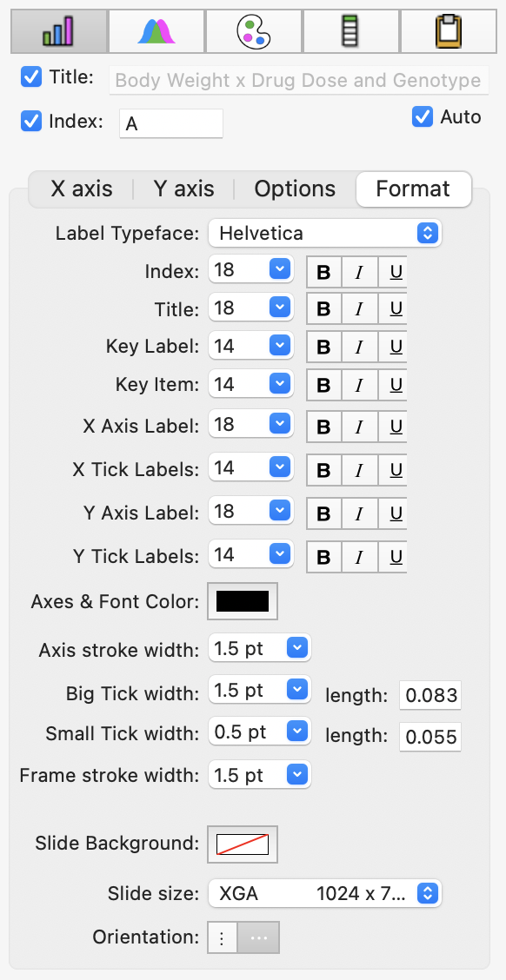Open the Axes & Font Color swatch

pos(243,601)
